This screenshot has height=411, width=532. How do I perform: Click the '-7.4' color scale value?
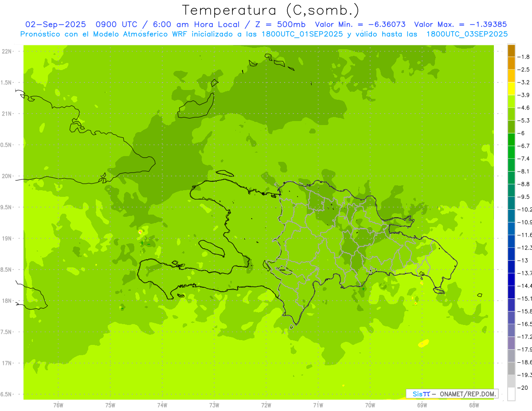[x=524, y=159]
